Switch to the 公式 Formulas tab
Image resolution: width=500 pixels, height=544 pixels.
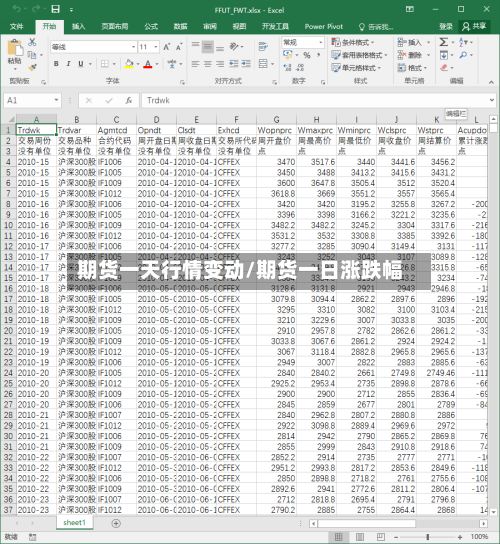pyautogui.click(x=151, y=26)
